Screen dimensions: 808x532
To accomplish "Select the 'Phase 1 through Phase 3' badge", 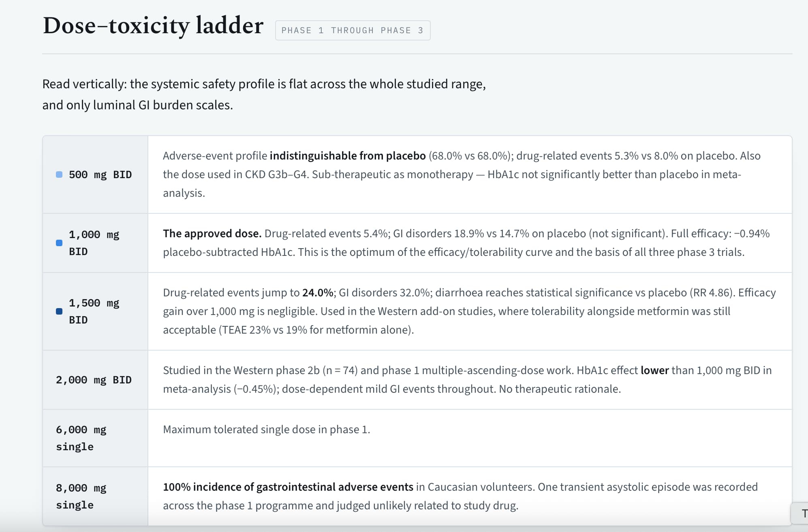I will point(353,30).
